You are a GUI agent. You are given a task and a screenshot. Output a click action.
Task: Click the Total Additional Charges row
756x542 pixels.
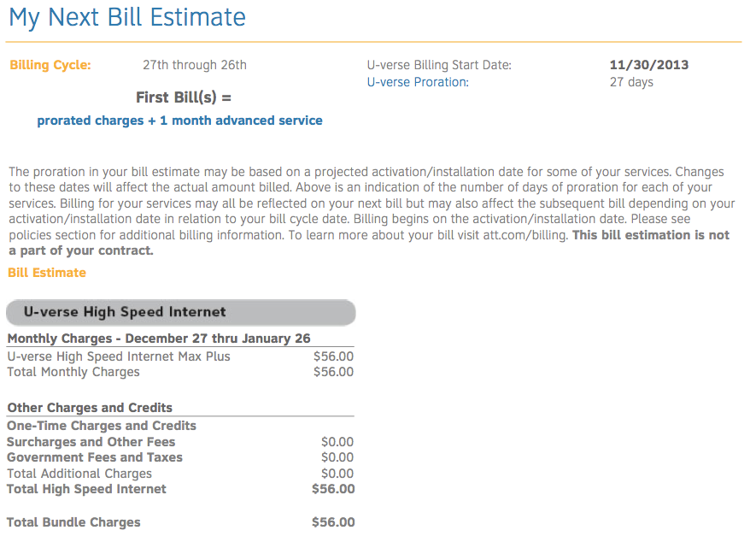[x=180, y=474]
